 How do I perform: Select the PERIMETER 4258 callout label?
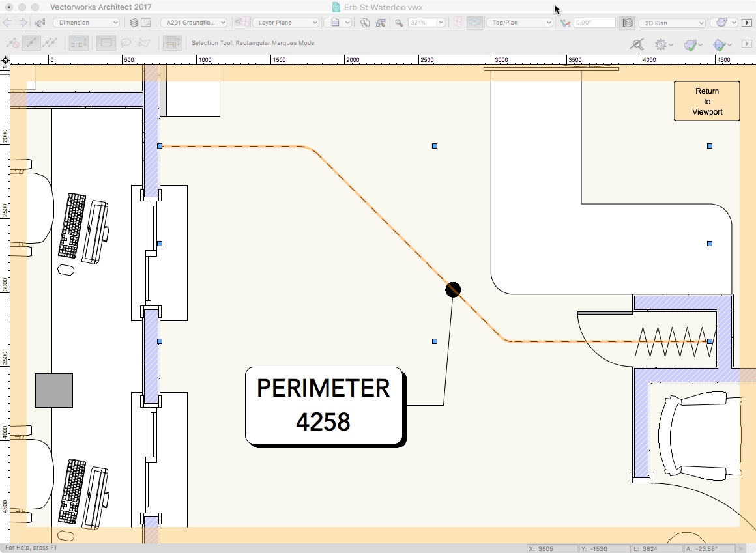point(323,405)
